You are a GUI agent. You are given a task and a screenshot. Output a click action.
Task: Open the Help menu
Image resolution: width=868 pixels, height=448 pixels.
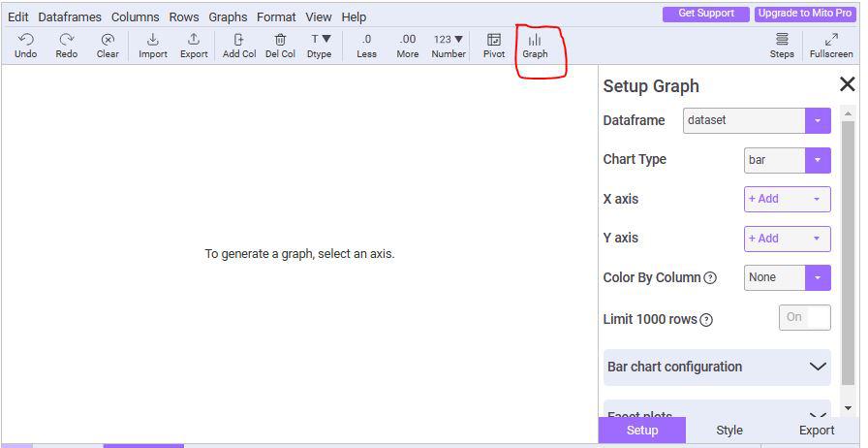click(354, 17)
